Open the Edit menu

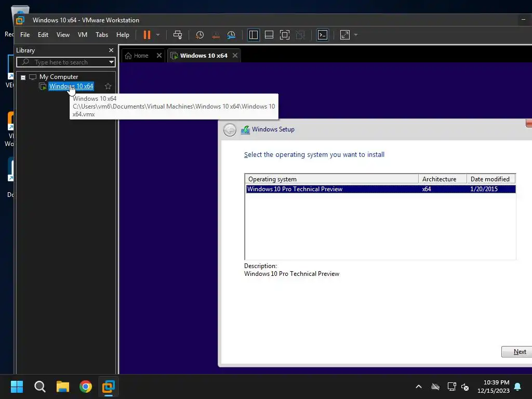click(43, 35)
